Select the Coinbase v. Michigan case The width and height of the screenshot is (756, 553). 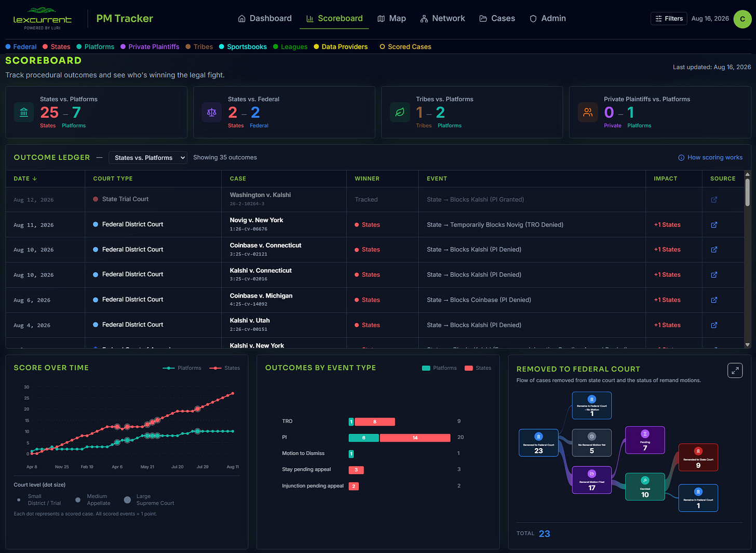pyautogui.click(x=261, y=296)
